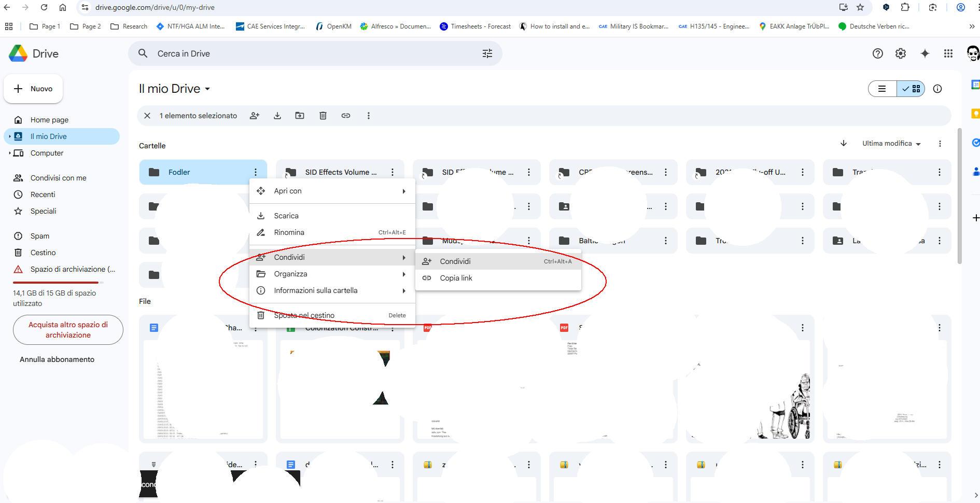Click the 'Nuovo' button
The height and width of the screenshot is (503, 980).
click(33, 89)
